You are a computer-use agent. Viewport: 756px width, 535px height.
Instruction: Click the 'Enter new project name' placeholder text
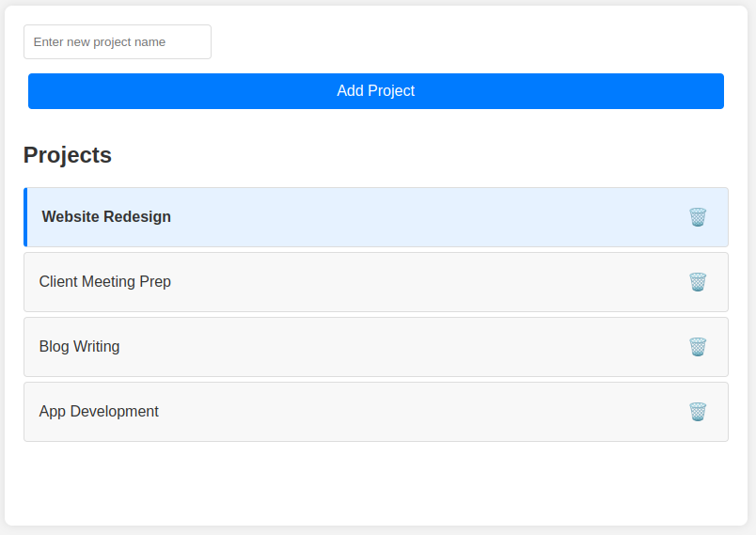(100, 42)
